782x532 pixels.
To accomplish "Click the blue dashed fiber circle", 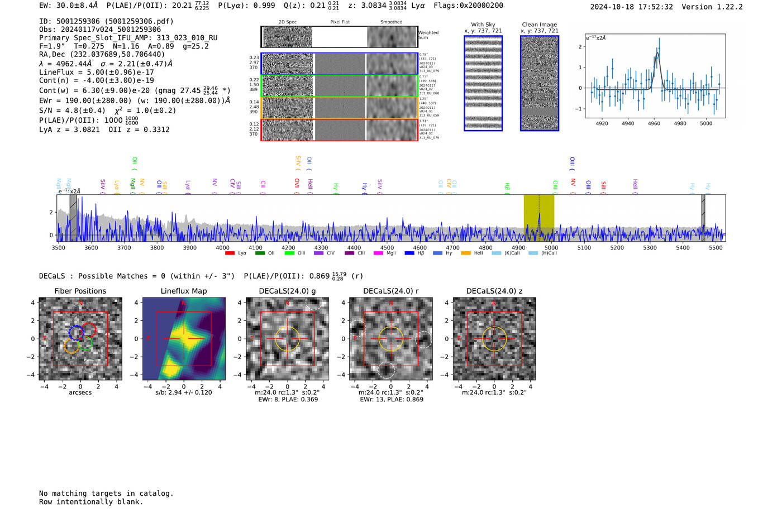I will 76,333.
